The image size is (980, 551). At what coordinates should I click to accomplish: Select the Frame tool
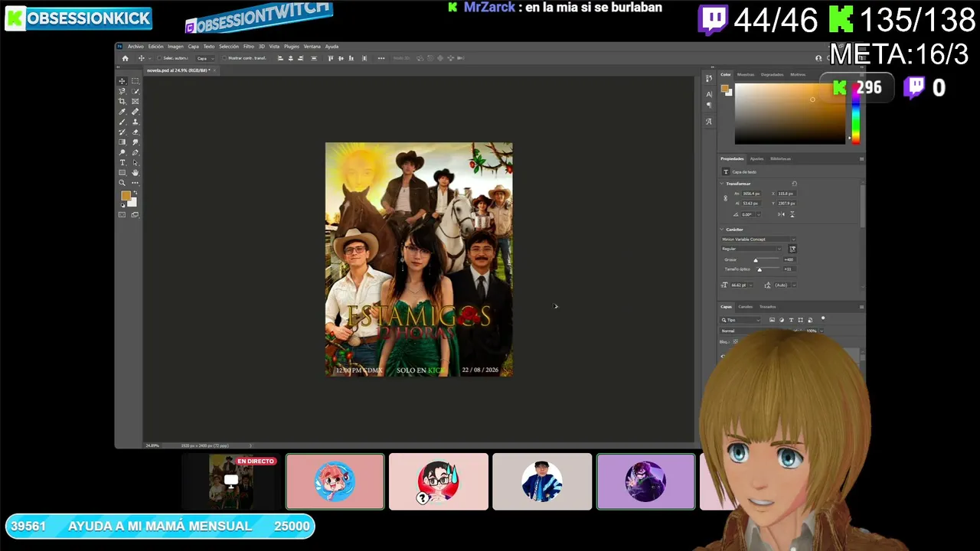click(136, 101)
